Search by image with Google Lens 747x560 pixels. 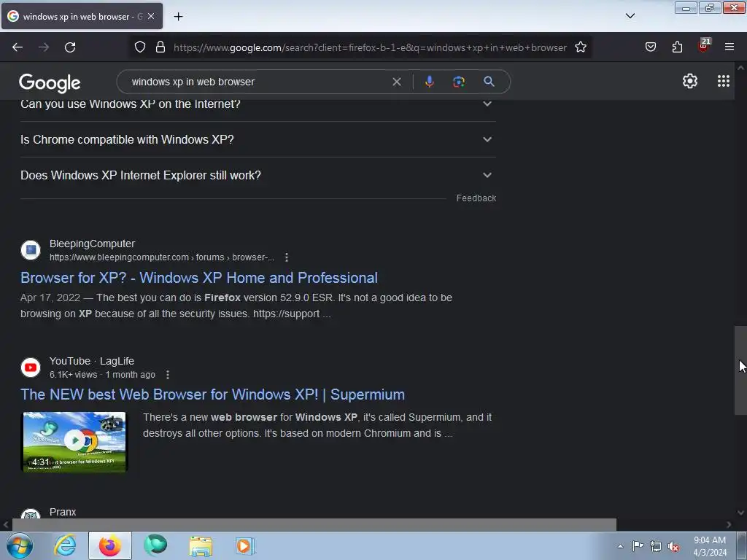point(458,82)
